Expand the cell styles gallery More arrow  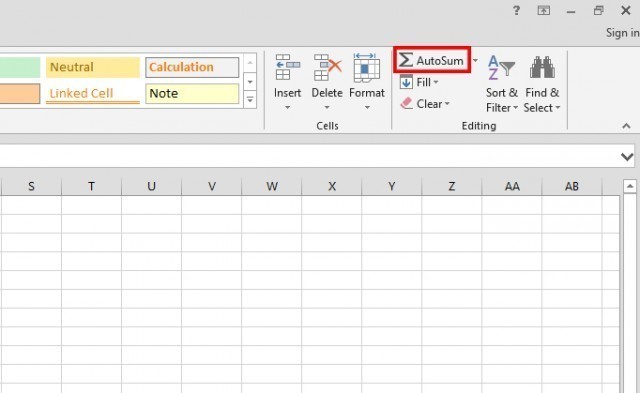point(250,100)
